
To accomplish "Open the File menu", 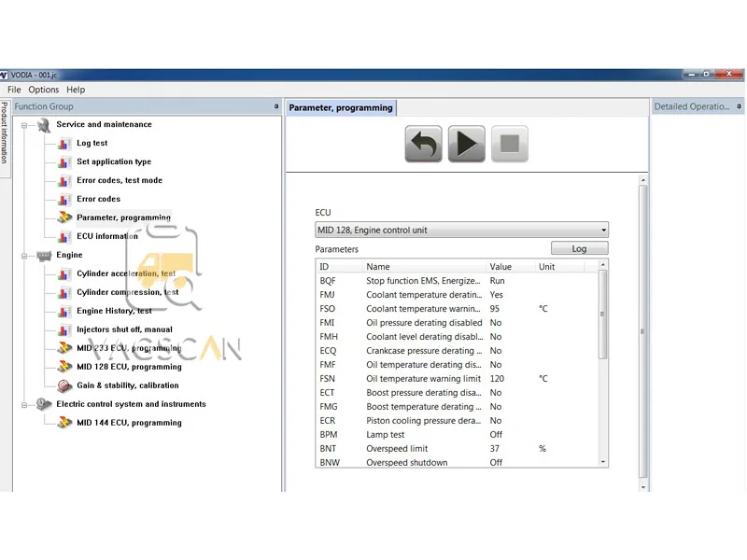I will pos(14,90).
